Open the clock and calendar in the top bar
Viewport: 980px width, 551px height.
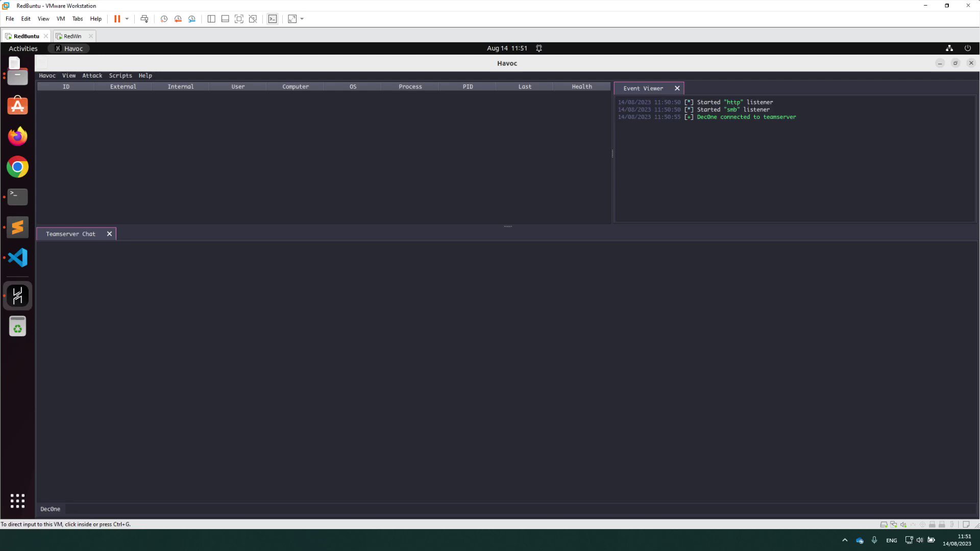click(507, 48)
